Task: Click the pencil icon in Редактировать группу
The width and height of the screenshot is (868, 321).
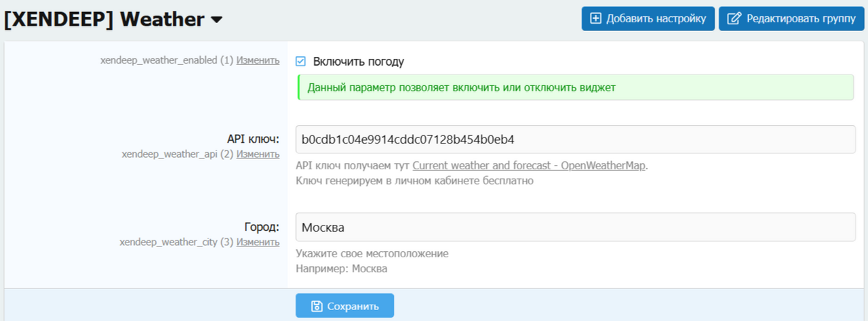Action: [734, 18]
